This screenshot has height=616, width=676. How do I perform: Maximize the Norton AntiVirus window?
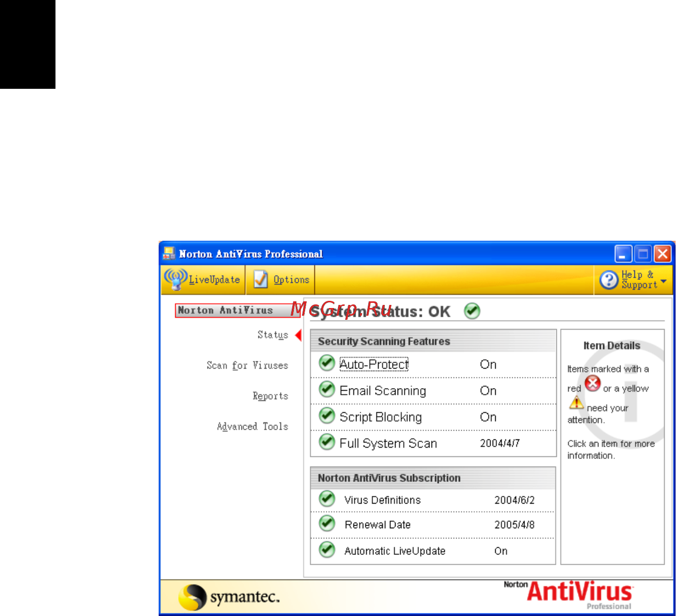[x=643, y=254]
